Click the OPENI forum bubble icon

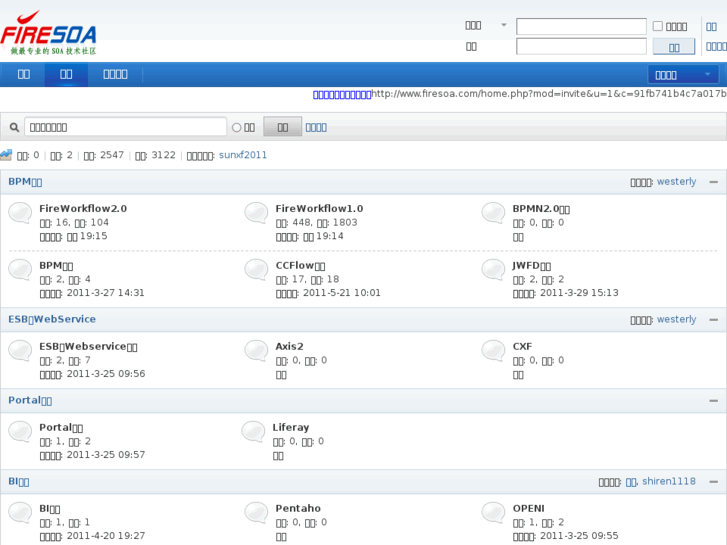coord(493,513)
